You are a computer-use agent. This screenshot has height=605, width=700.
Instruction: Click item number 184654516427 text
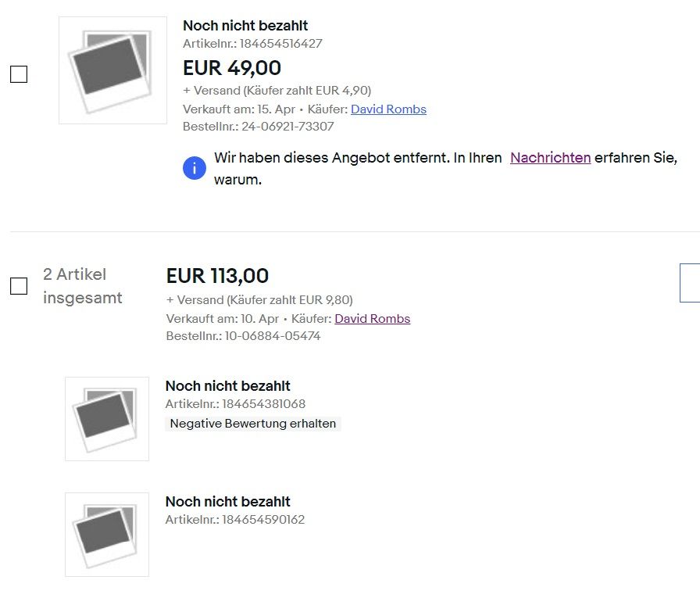click(x=280, y=44)
